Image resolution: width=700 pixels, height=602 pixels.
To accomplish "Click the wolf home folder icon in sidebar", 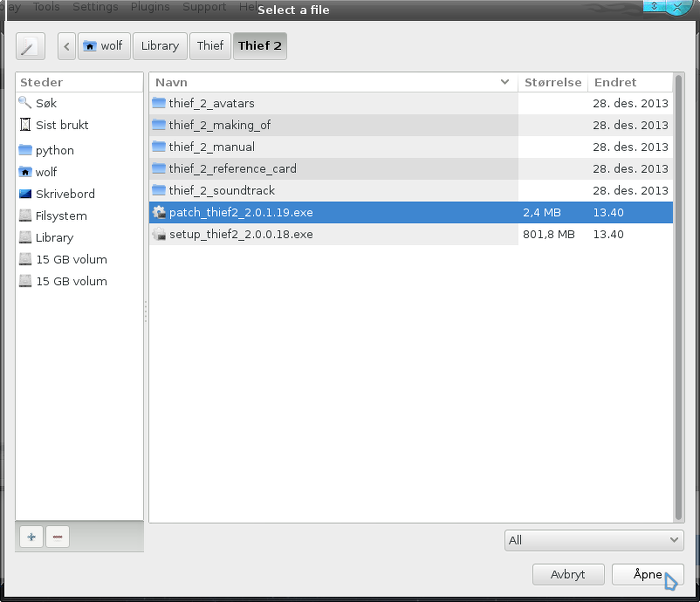I will (x=25, y=172).
